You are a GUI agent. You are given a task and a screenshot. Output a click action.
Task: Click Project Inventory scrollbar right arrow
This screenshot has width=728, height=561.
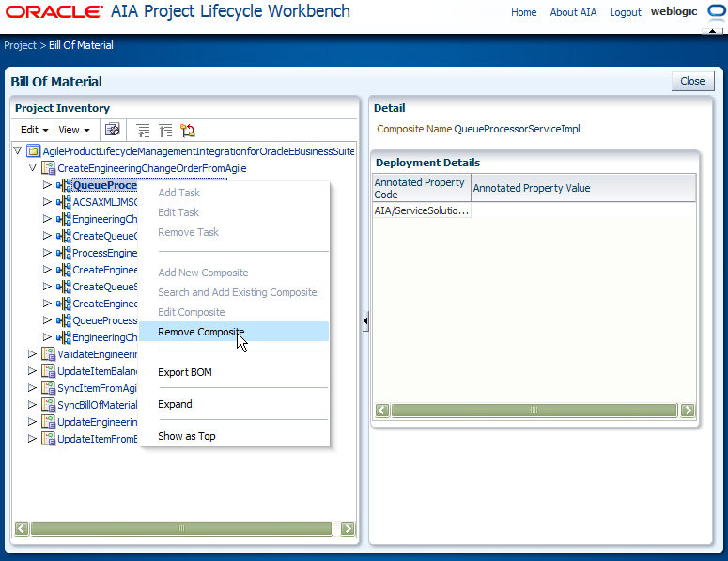348,528
